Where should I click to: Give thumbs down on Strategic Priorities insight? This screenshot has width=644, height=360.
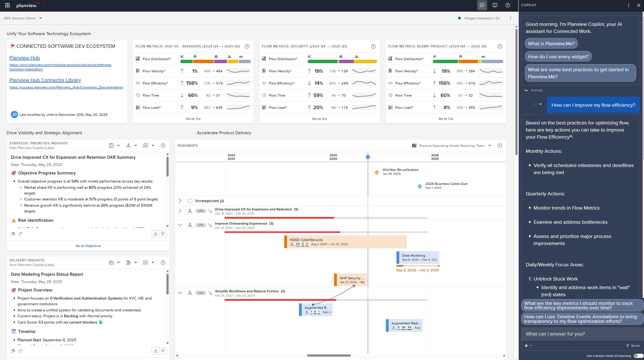[x=163, y=234]
